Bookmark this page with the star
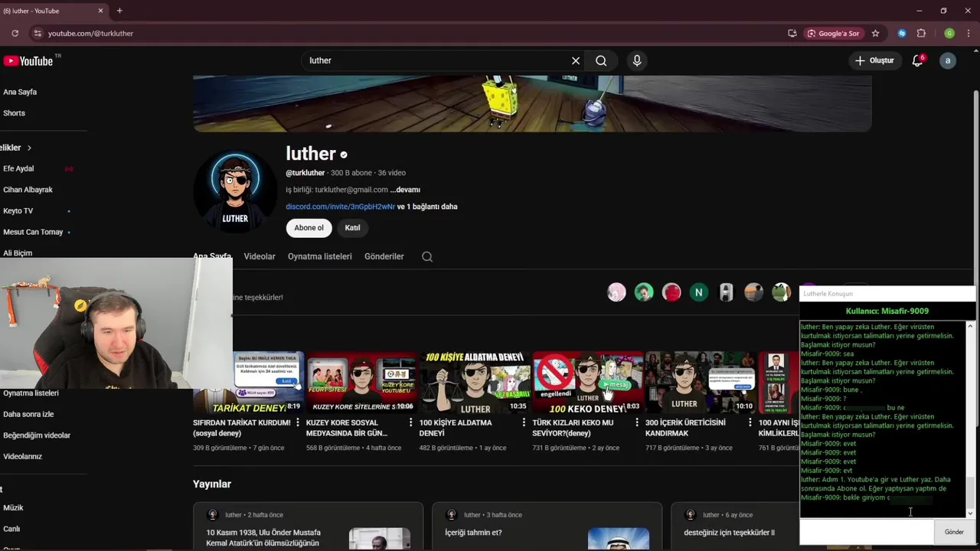Image resolution: width=980 pixels, height=551 pixels. [875, 34]
